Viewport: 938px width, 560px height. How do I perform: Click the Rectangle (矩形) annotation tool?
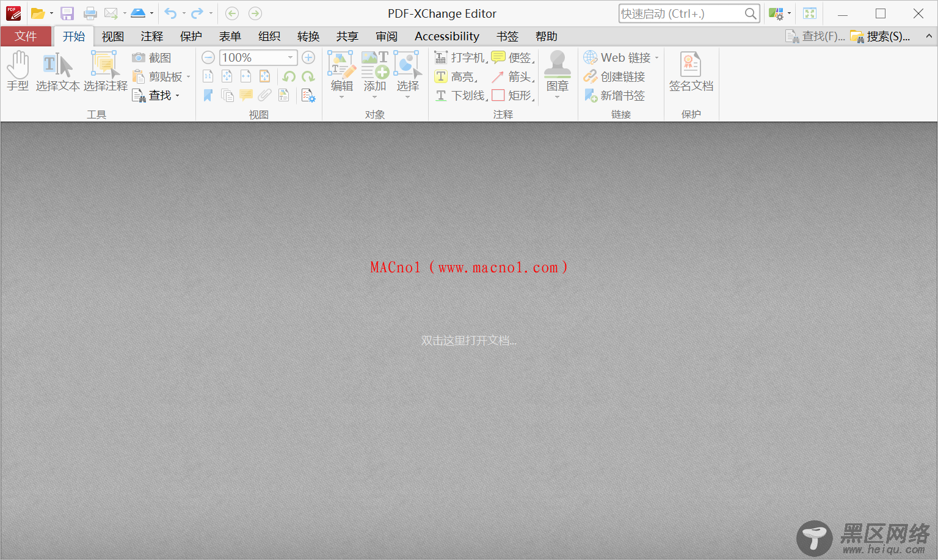pos(514,95)
